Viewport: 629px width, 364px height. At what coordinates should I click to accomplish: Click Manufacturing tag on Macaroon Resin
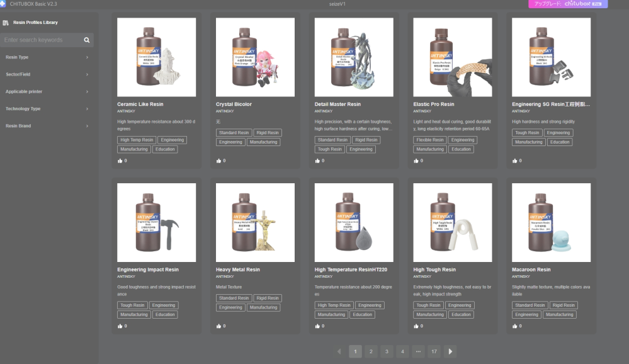[x=560, y=315]
